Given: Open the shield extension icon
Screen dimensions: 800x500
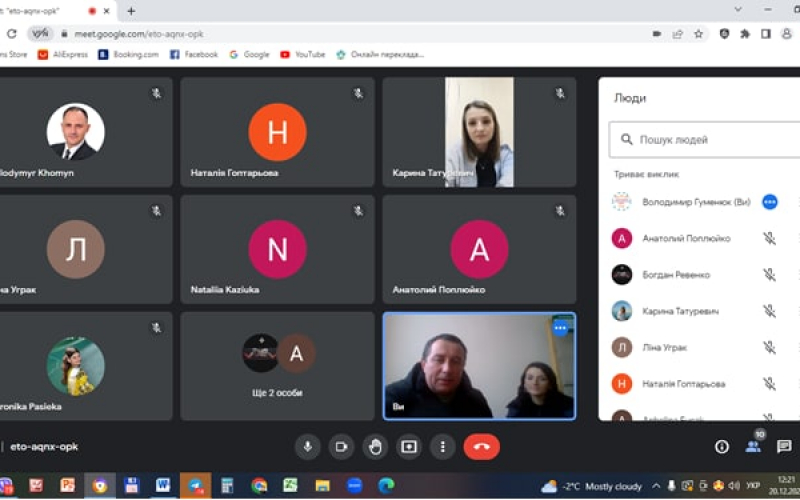Looking at the screenshot, I should click(x=724, y=34).
